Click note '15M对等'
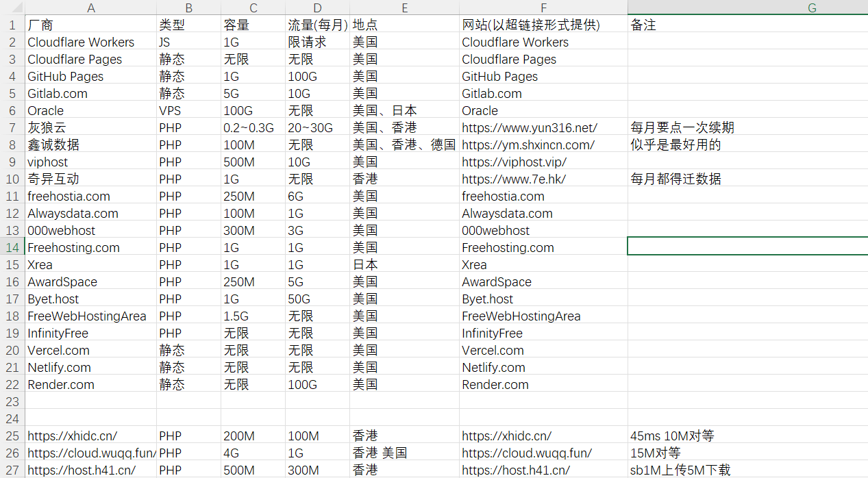This screenshot has width=868, height=478. (656, 453)
